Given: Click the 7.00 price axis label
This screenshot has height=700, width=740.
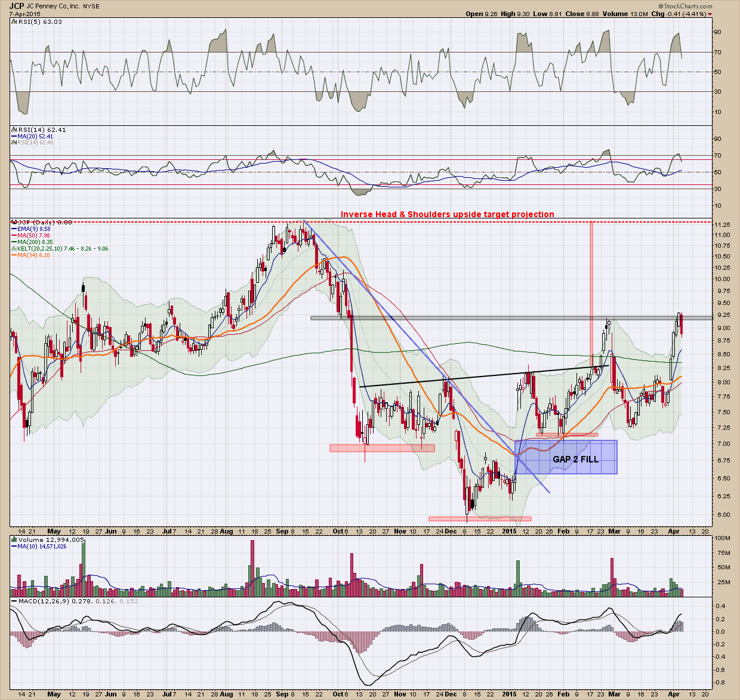Looking at the screenshot, I should [721, 443].
